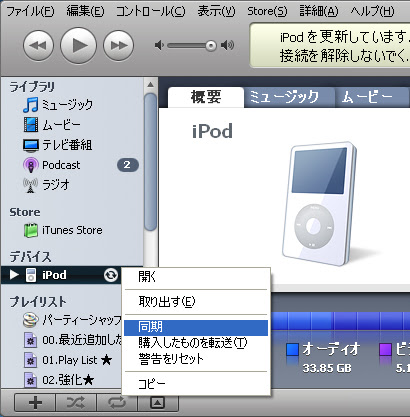Viewport: 410px width, 417px height.
Task: Select 00.最近追加した smart playlist icon
Action: (30, 340)
